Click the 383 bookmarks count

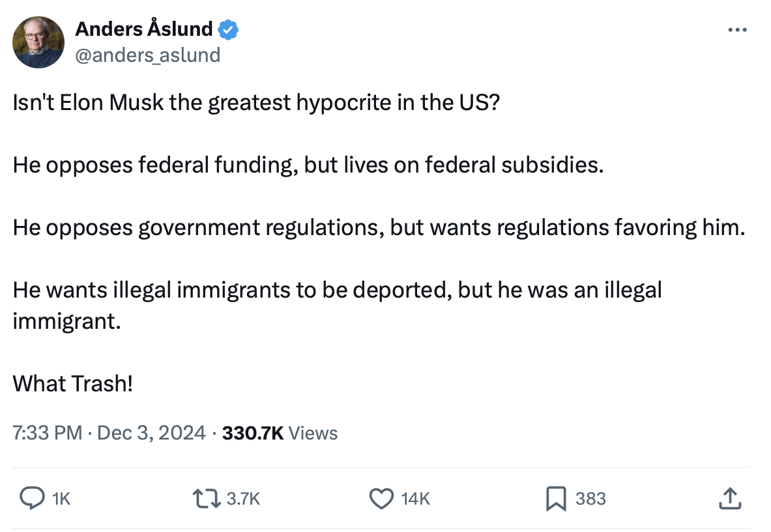[x=590, y=499]
